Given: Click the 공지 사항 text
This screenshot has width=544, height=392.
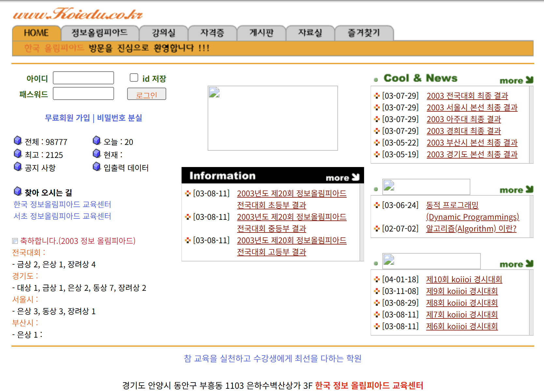Looking at the screenshot, I should (x=40, y=168).
